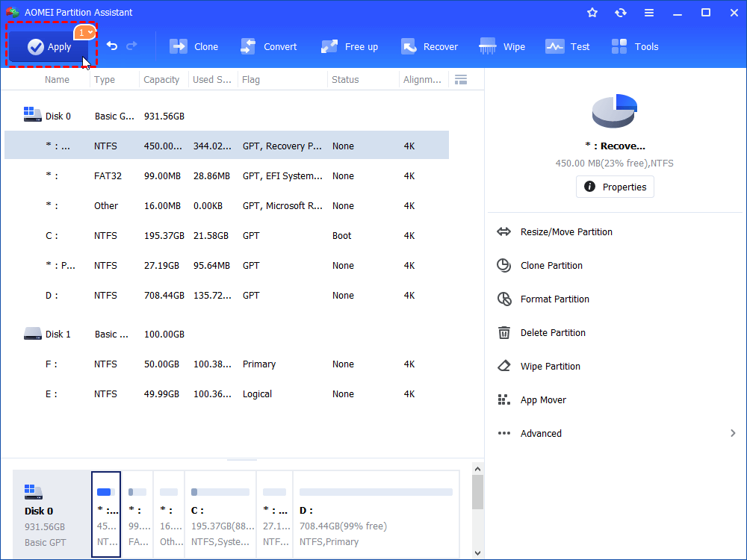Viewport: 747px width, 560px height.
Task: Click disk map scrollbar up arrow
Action: point(477,469)
